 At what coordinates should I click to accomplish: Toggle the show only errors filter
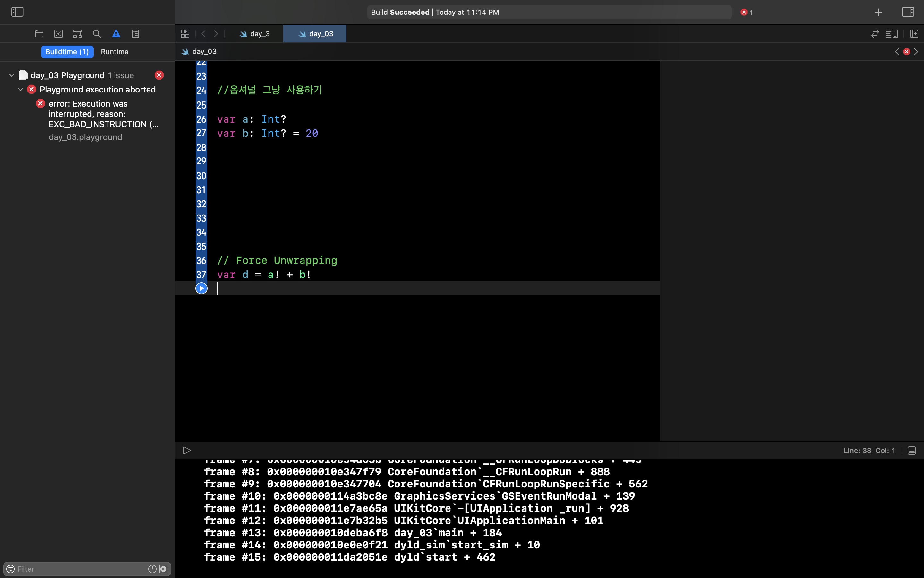(x=163, y=569)
